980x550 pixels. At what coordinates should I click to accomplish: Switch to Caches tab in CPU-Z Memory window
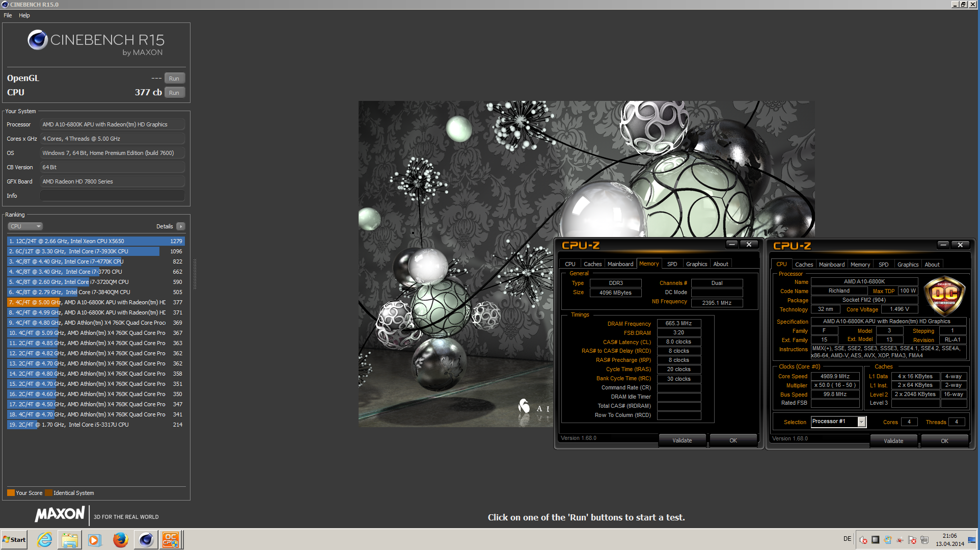pyautogui.click(x=592, y=264)
